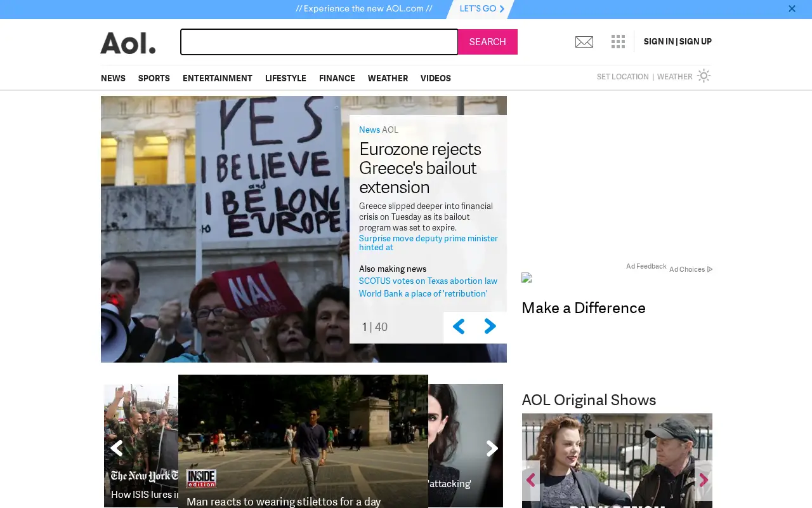
Task: Open the VIDEOS menu
Action: pos(436,78)
